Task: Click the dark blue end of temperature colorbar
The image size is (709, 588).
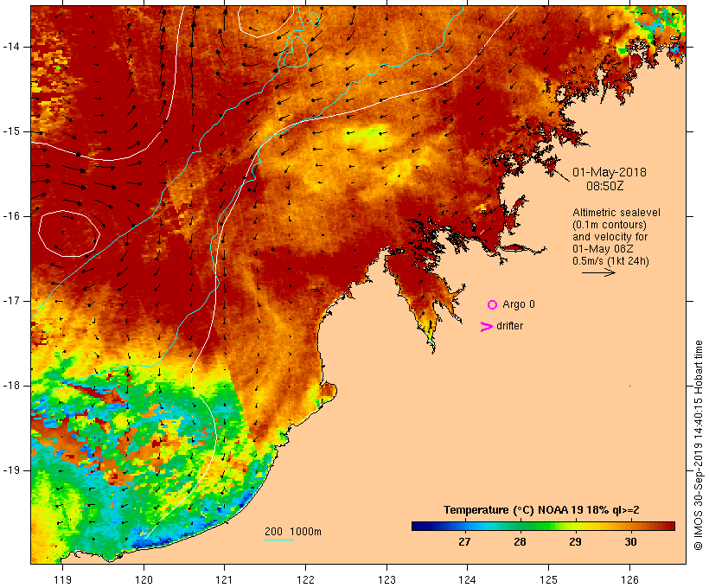Action: tap(418, 526)
